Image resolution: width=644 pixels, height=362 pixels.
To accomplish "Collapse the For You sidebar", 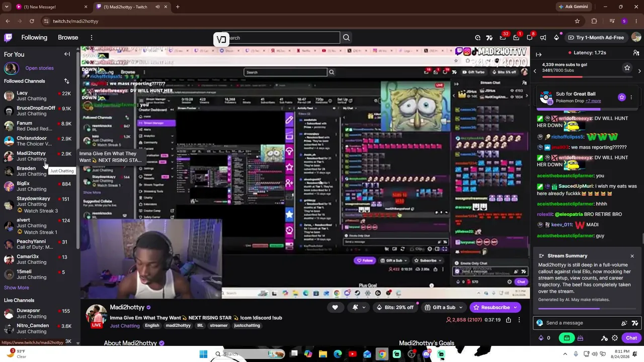I will coord(67,54).
